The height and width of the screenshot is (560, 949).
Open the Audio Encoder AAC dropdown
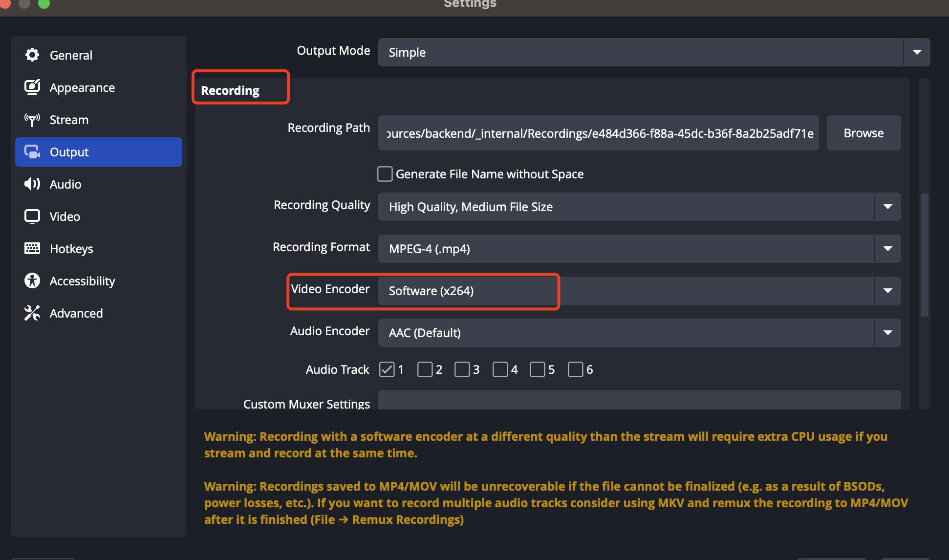click(x=639, y=333)
